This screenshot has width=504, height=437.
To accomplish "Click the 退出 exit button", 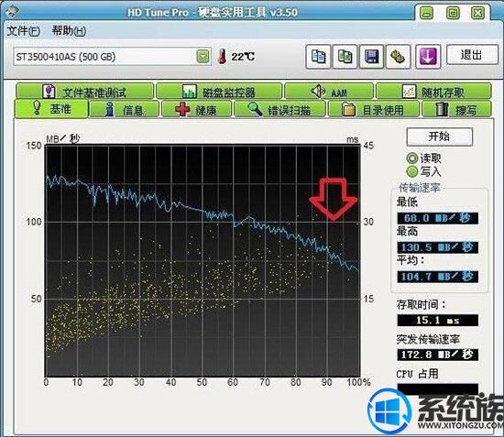I will 472,55.
